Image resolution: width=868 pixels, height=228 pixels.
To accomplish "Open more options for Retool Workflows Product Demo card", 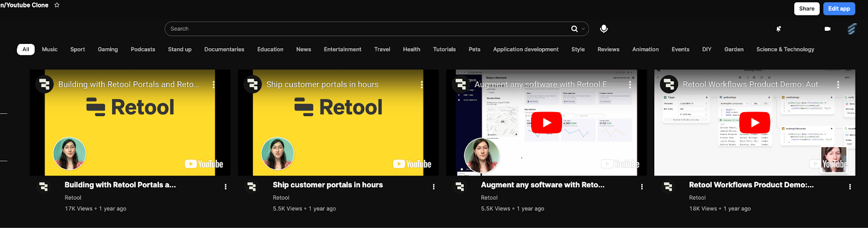I will [x=850, y=187].
